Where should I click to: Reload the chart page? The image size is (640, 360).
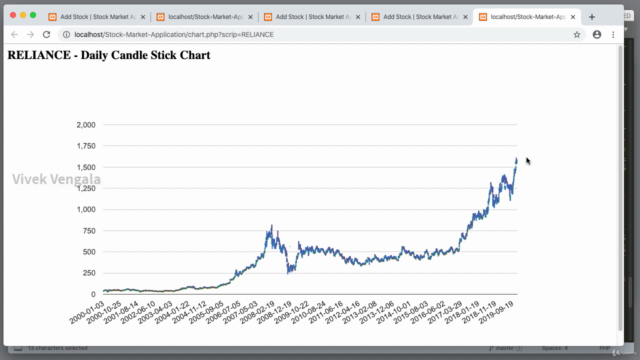click(47, 35)
